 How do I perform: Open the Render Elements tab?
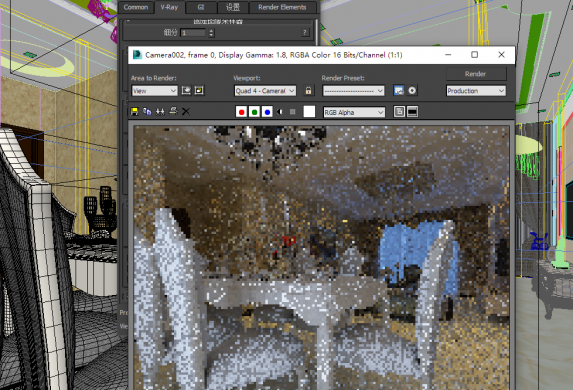pos(282,7)
